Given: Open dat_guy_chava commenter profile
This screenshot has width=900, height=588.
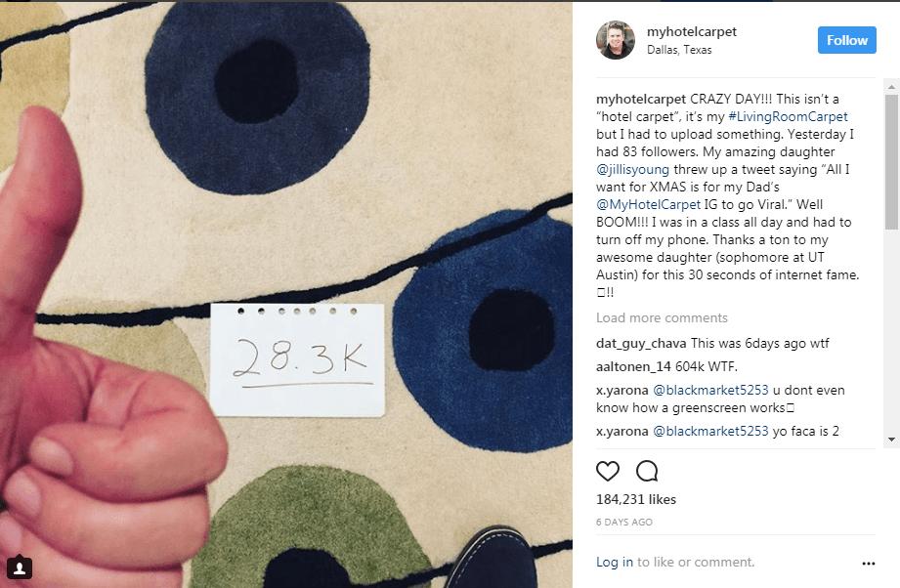Looking at the screenshot, I should 641,344.
